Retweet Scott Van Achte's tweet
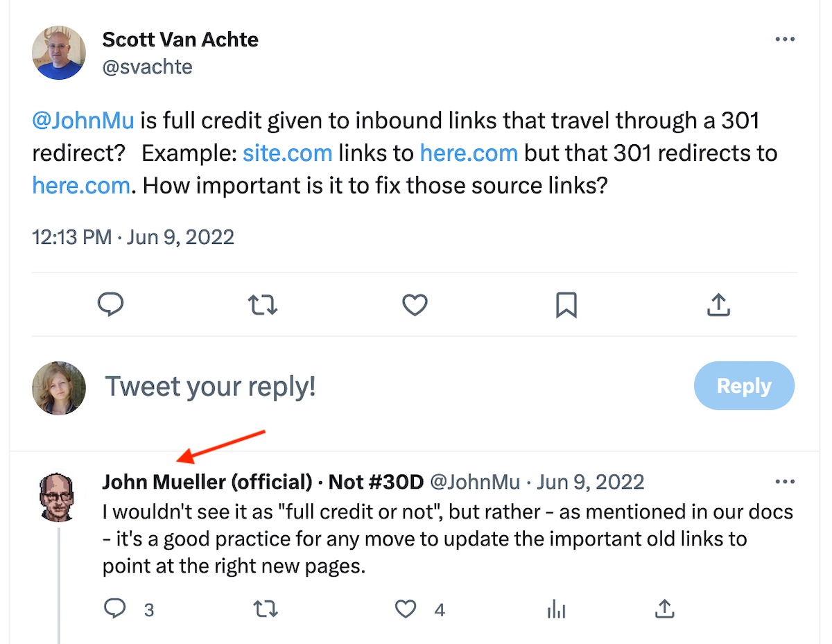 tap(263, 305)
